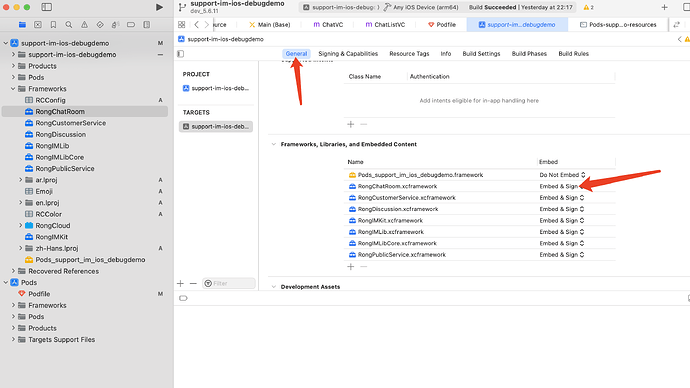Click the yellow warnings indicator in toolbar
Viewport: 690px width, 388px height.
[x=588, y=7]
